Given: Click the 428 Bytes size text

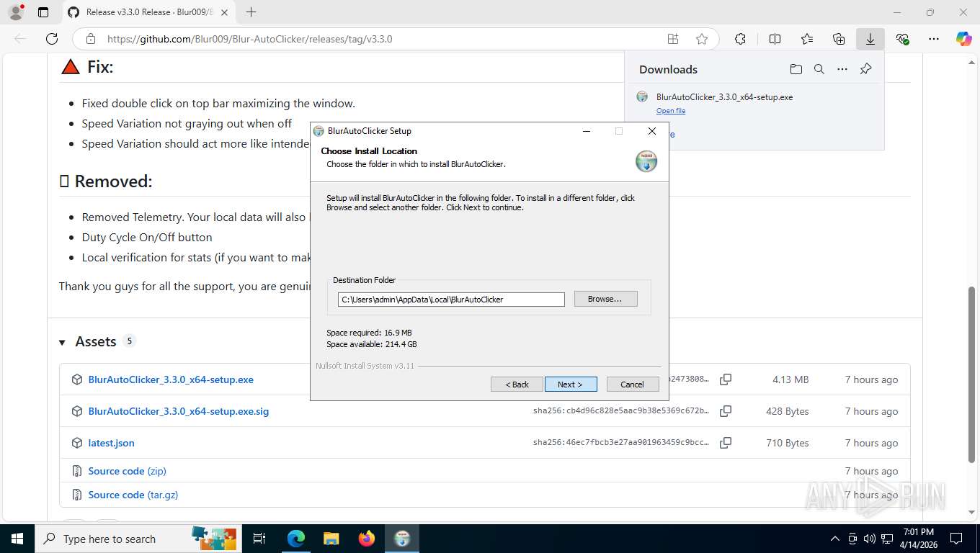Looking at the screenshot, I should (788, 411).
